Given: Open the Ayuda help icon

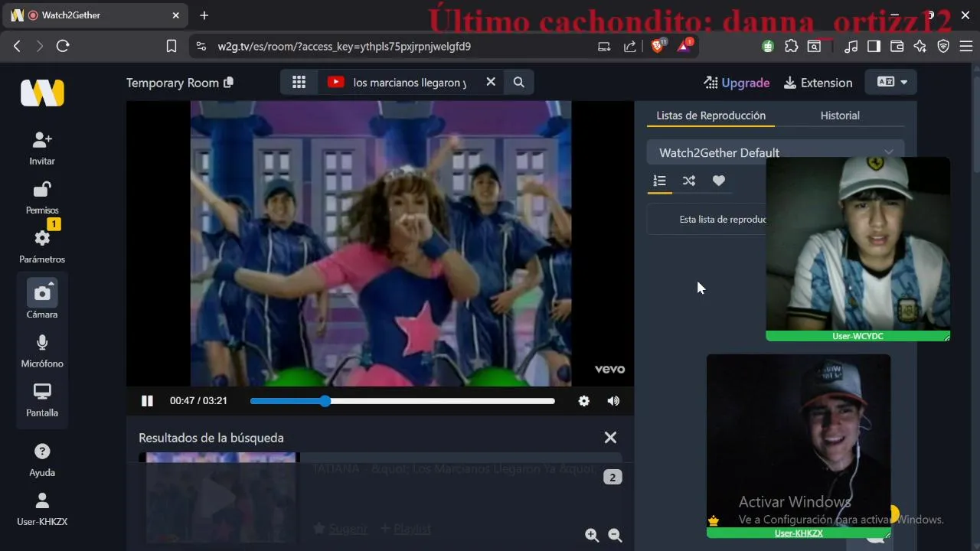Looking at the screenshot, I should click(42, 452).
